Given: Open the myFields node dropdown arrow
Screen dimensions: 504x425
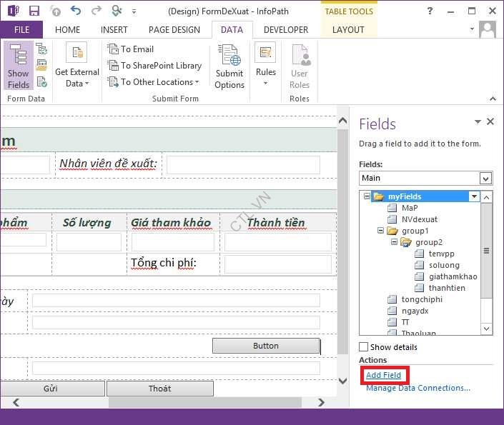Looking at the screenshot, I should click(x=474, y=196).
